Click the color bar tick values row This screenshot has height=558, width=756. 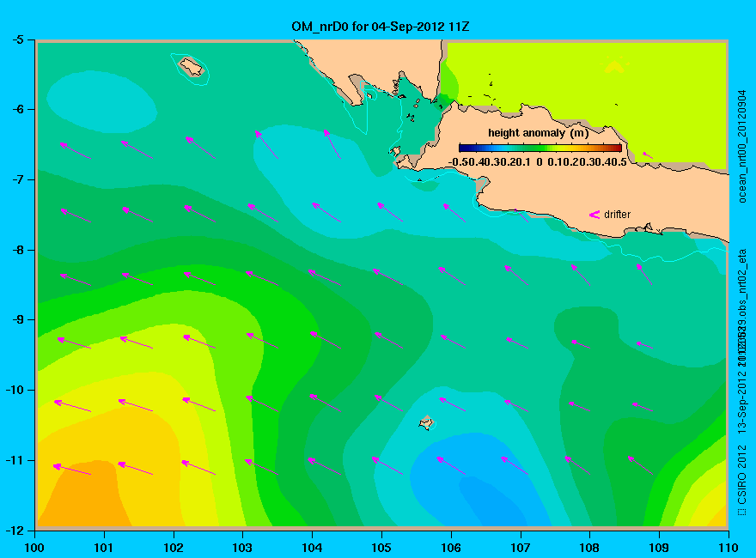pos(538,162)
